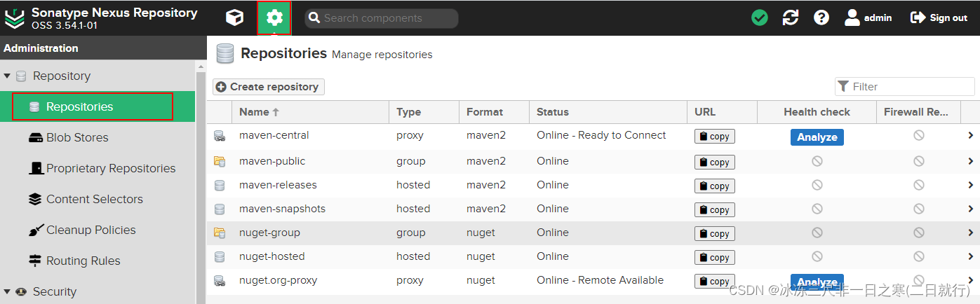Click maven-snapshots firewall report disabled icon
The height and width of the screenshot is (304, 980).
(919, 209)
